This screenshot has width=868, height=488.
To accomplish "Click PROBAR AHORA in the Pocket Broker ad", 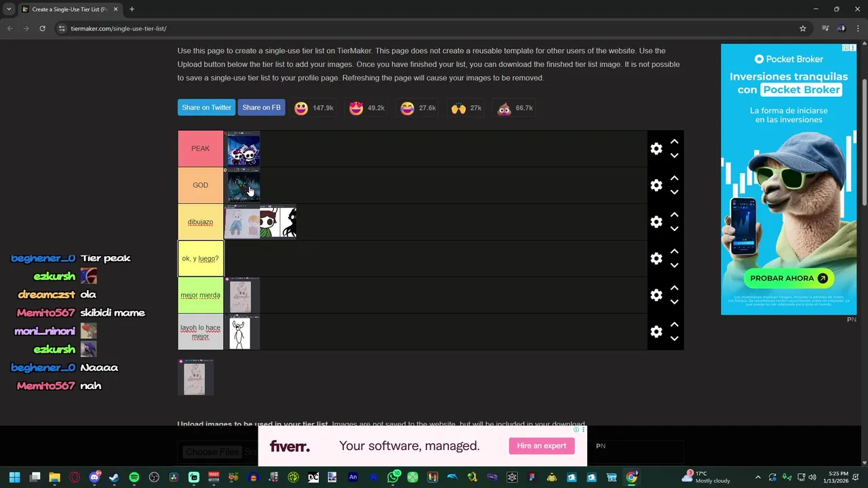I will 788,278.
